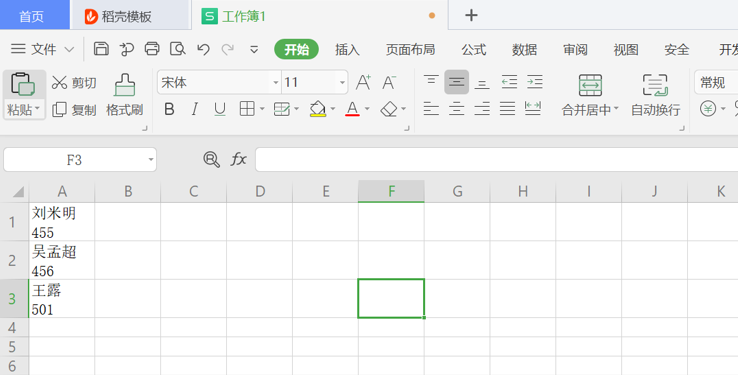Image resolution: width=738 pixels, height=375 pixels.
Task: Open the 安全 tab
Action: coord(677,49)
